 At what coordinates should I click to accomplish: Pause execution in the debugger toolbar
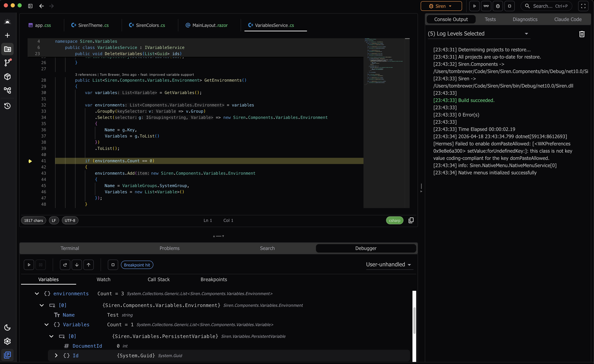[41, 265]
